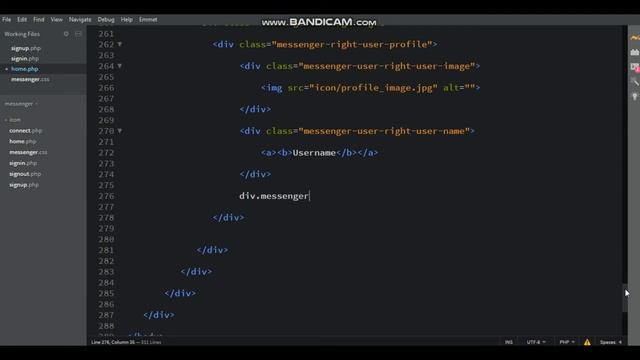The image size is (640, 360).
Task: Click the yellow warning triangle in status bar
Action: 587,342
